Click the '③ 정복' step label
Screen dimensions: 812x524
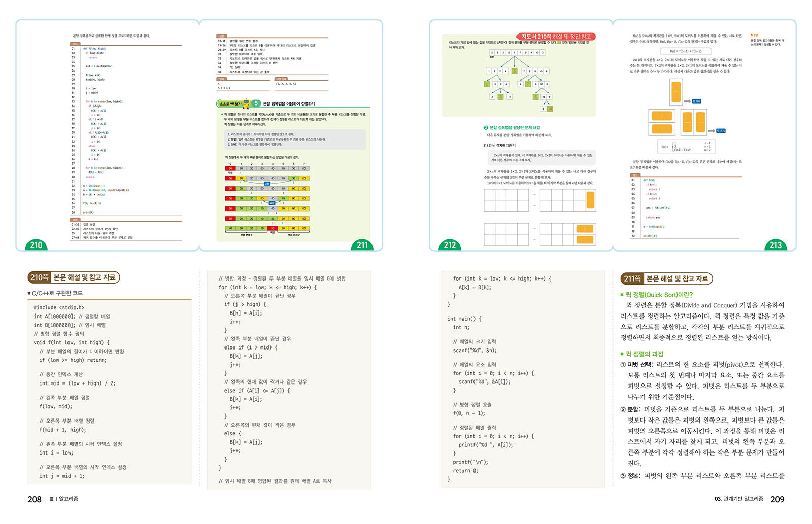630,476
